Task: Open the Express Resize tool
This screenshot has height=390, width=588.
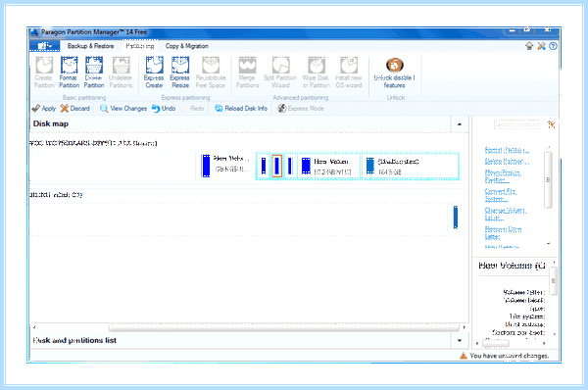Action: [x=180, y=73]
